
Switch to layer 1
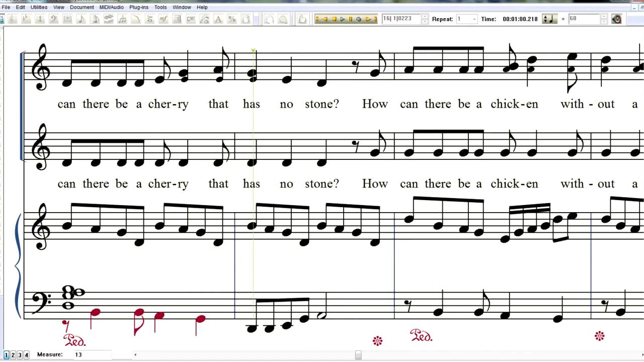[6, 355]
